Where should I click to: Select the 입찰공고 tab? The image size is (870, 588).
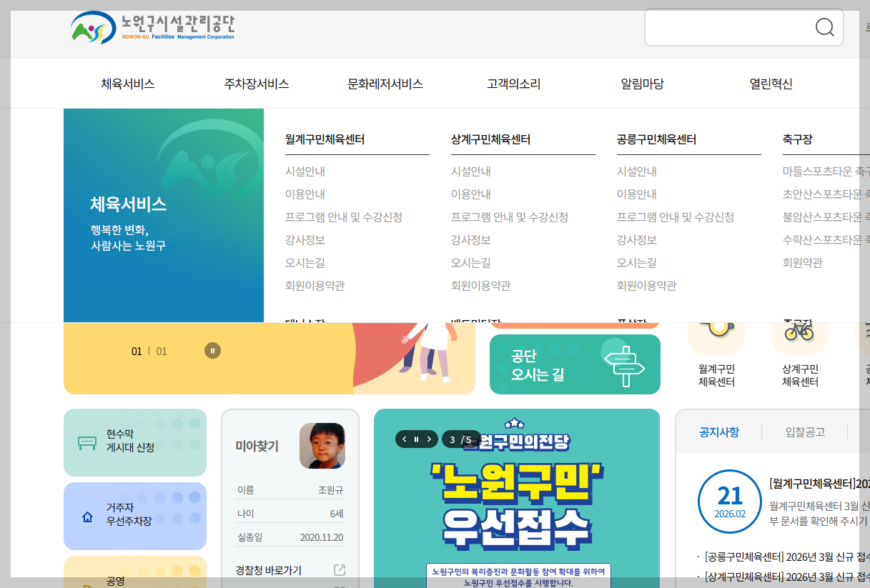point(805,432)
